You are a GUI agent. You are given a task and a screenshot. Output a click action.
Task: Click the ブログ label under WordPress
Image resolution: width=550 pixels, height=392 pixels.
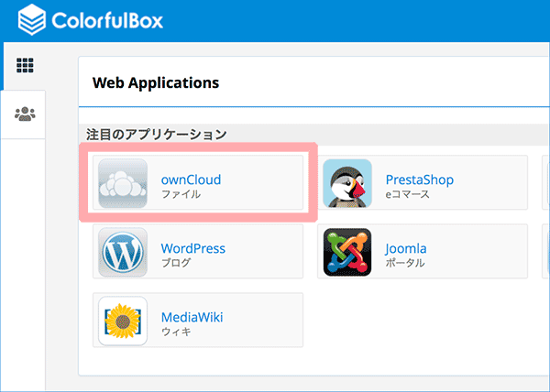coord(176,263)
